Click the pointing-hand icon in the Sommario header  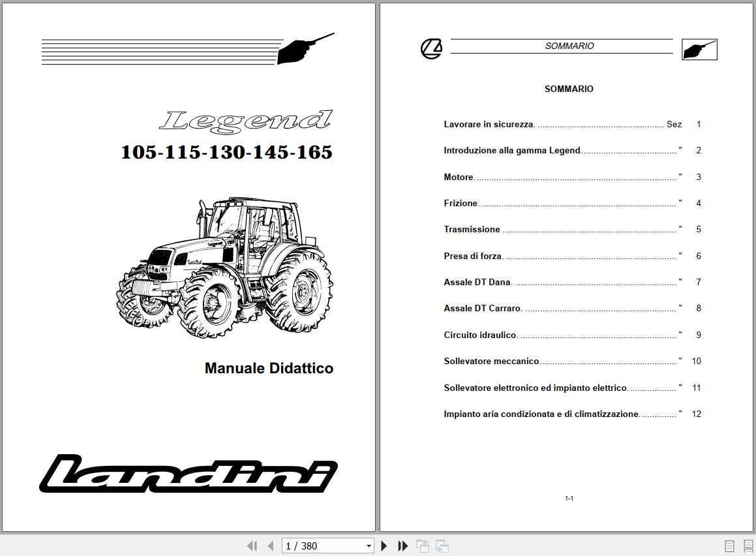(x=699, y=49)
